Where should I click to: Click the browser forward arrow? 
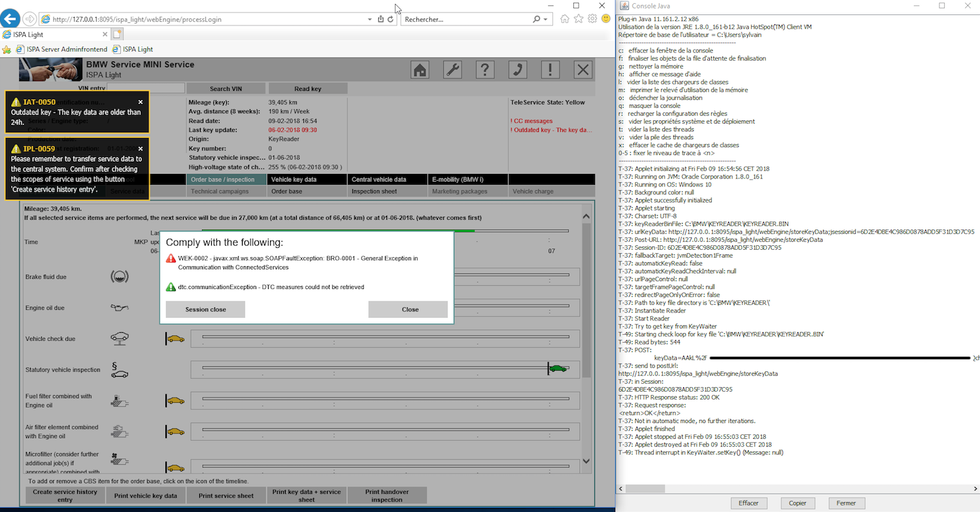pyautogui.click(x=29, y=19)
